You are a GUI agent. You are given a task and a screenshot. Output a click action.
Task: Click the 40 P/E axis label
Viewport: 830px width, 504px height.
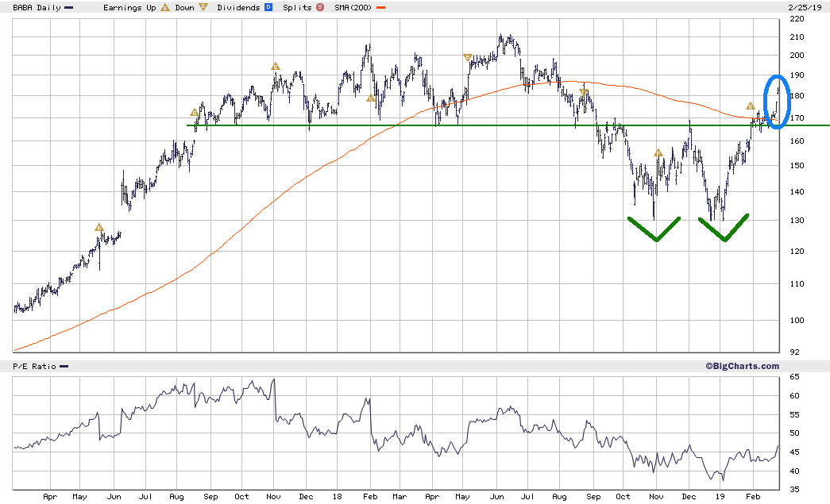tap(794, 471)
